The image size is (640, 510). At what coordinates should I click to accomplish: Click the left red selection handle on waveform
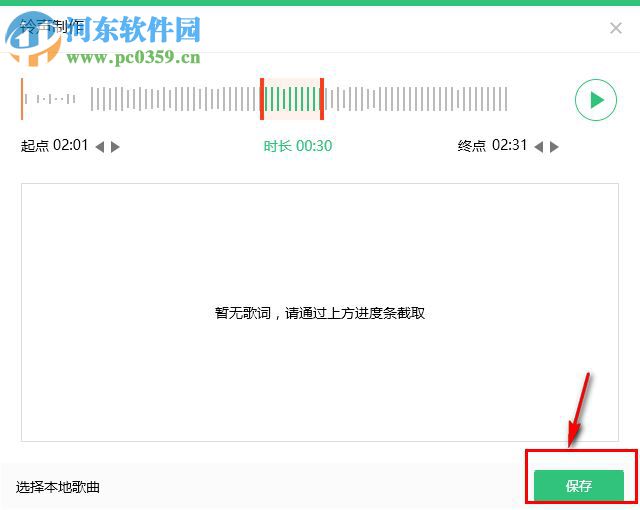point(262,99)
